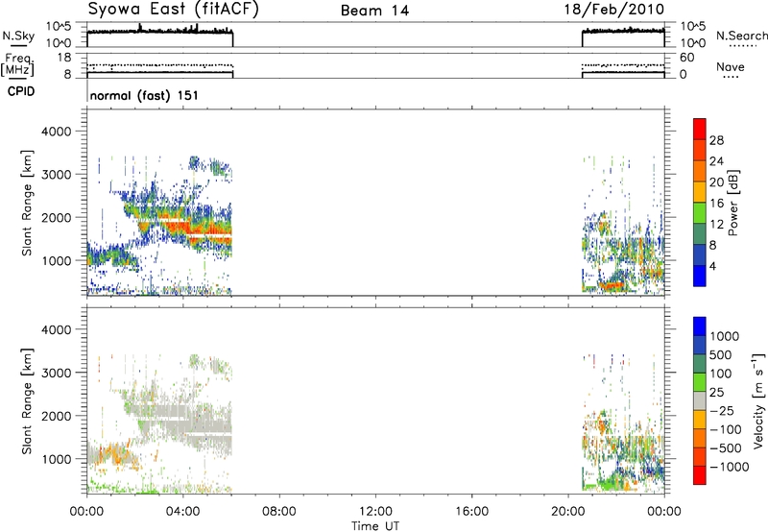Click the '04:00' time tick label
Viewport: 768px width, 532px height.
click(182, 512)
